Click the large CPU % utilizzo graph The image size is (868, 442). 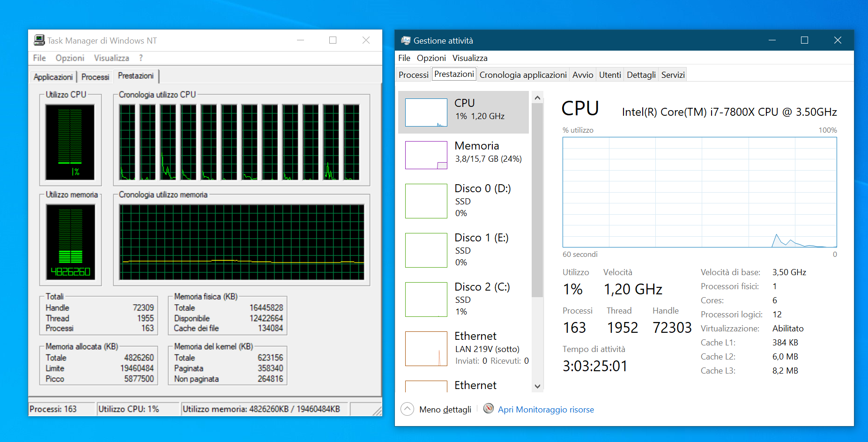(700, 192)
